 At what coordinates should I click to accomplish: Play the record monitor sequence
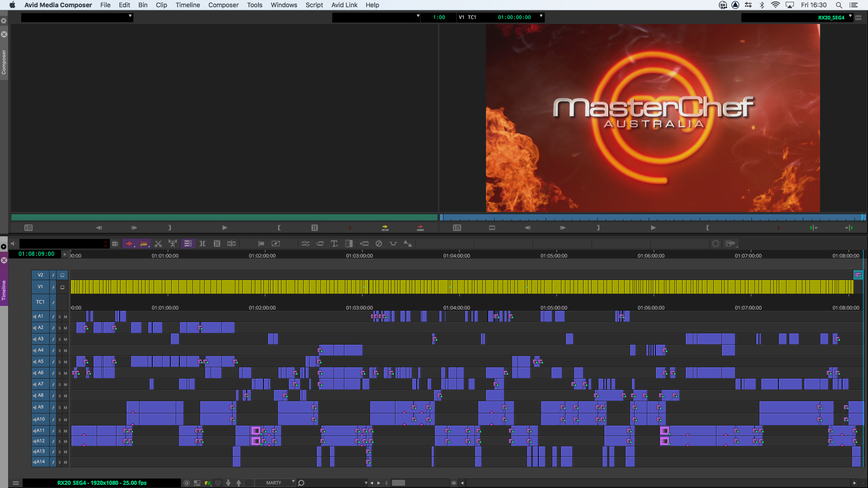(x=653, y=228)
